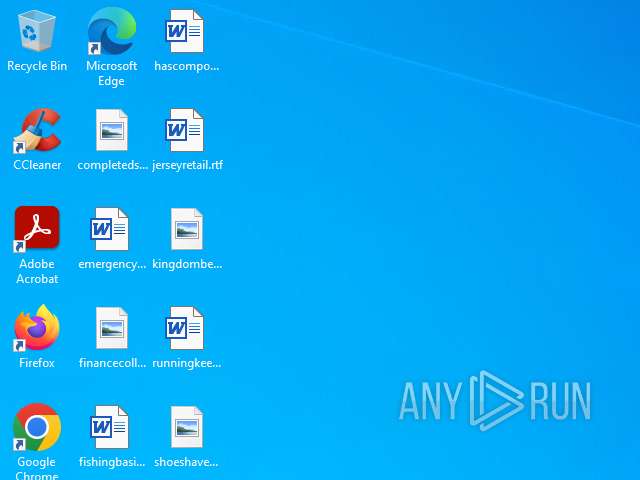Select the hascompo... Word document icon
This screenshot has width=640, height=480.
pyautogui.click(x=184, y=31)
